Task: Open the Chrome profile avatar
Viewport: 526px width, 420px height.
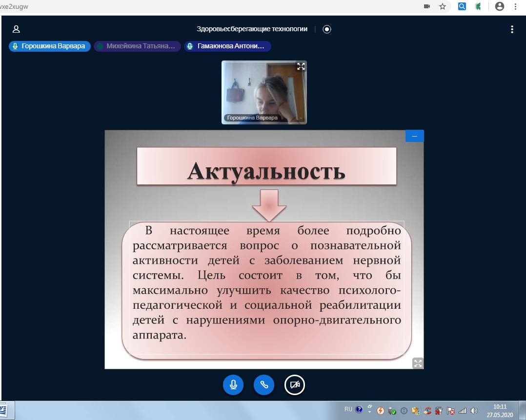Action: click(x=499, y=6)
